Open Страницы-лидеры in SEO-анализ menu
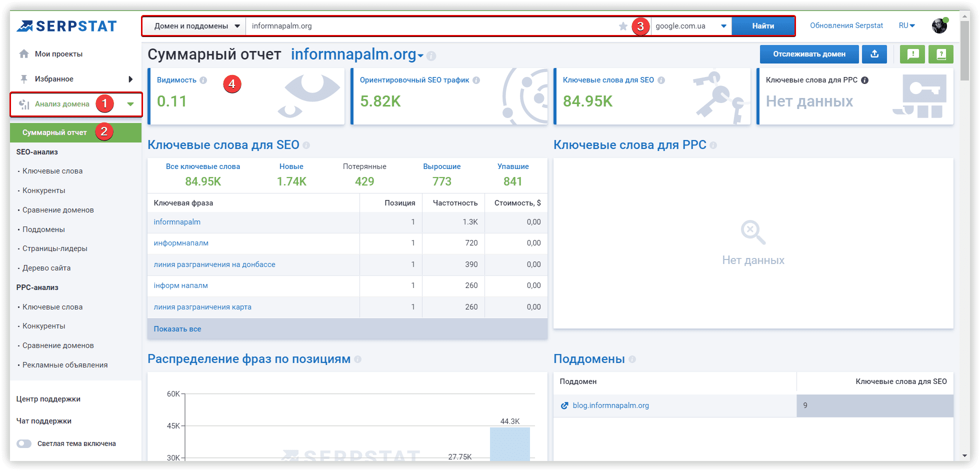 pyautogui.click(x=55, y=248)
